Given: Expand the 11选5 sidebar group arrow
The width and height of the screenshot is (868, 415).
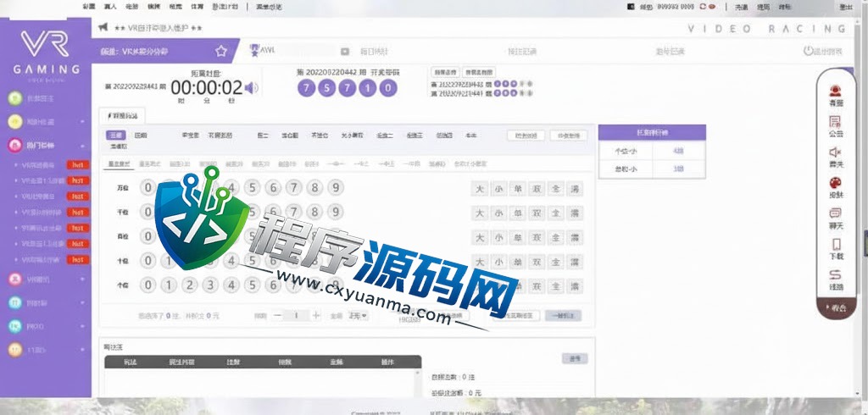Looking at the screenshot, I should 82,350.
